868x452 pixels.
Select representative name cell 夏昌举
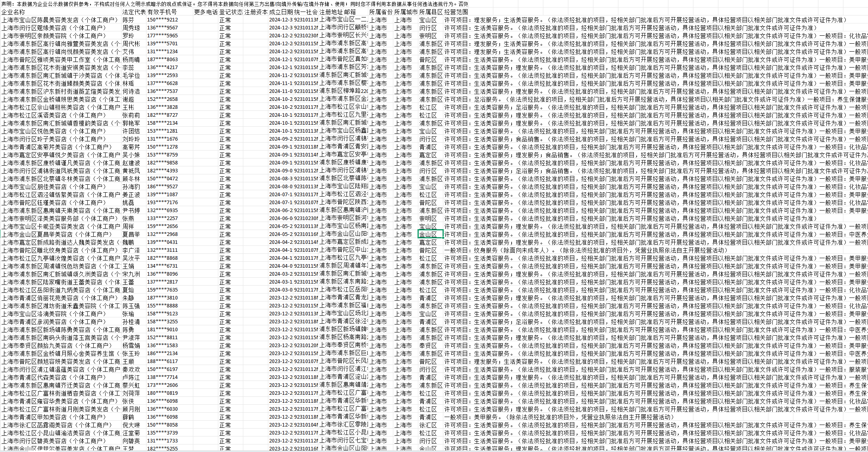[x=131, y=234]
